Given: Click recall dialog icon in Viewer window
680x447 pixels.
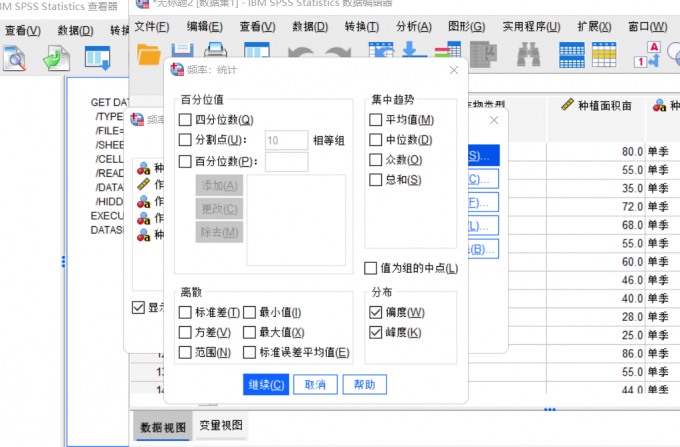Looking at the screenshot, I should click(x=98, y=58).
